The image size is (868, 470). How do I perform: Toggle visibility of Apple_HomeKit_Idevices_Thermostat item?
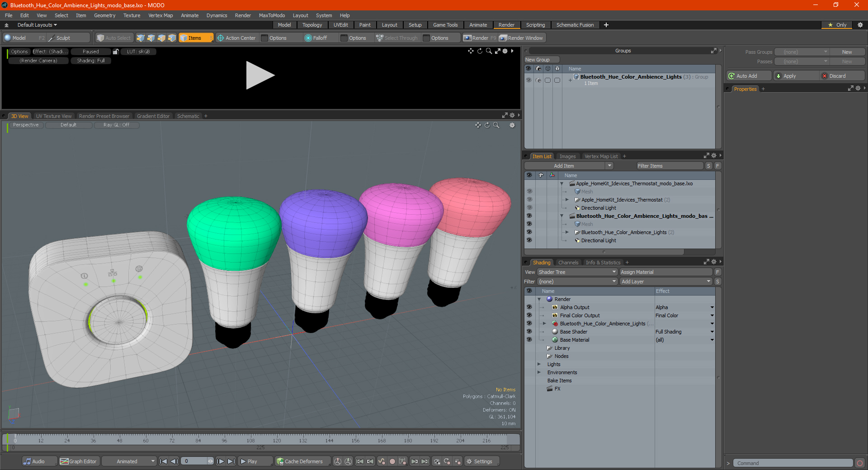click(529, 200)
